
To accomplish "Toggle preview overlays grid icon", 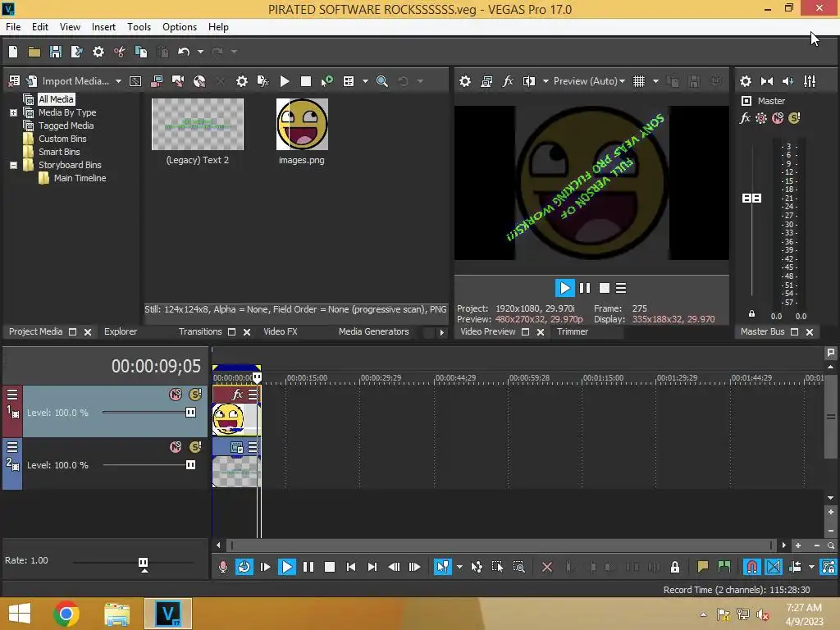I will coord(638,81).
